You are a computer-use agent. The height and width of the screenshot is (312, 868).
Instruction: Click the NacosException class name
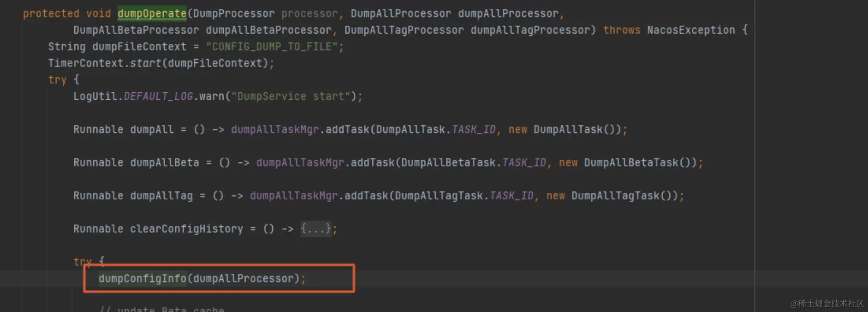(x=691, y=30)
